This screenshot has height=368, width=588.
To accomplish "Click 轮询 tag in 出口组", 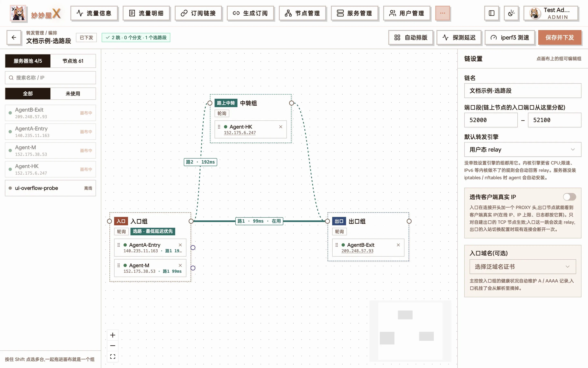I will click(x=339, y=231).
